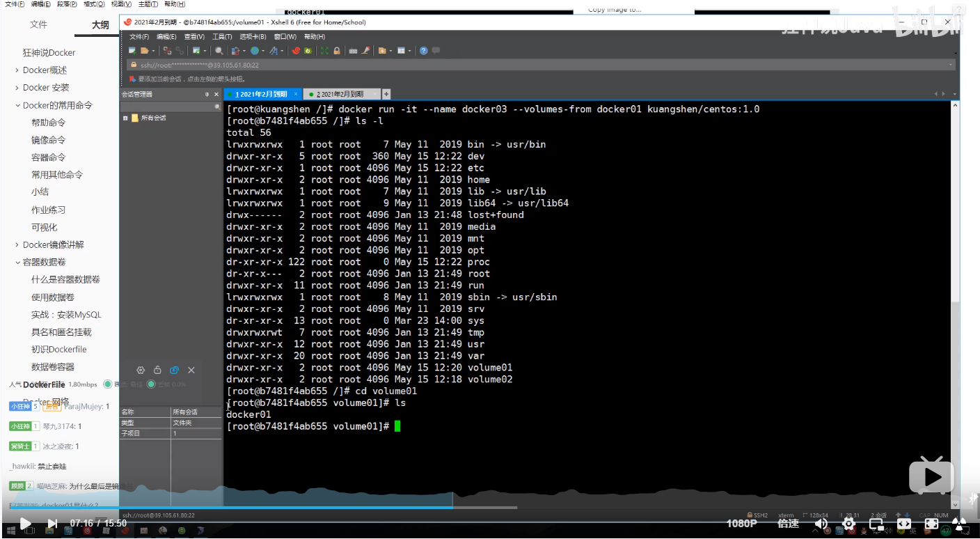Image resolution: width=980 pixels, height=539 pixels.
Task: Switch to second 2021年2月到期 session tab
Action: [x=340, y=94]
